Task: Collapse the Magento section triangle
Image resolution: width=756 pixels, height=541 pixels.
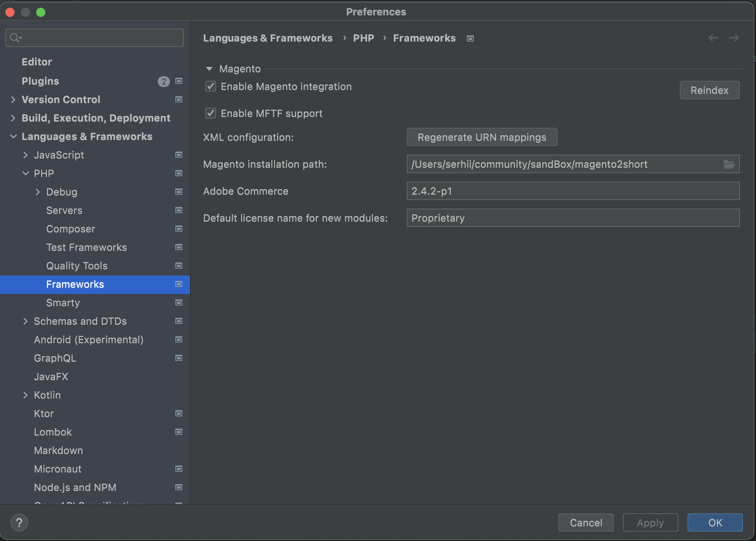Action: 209,69
